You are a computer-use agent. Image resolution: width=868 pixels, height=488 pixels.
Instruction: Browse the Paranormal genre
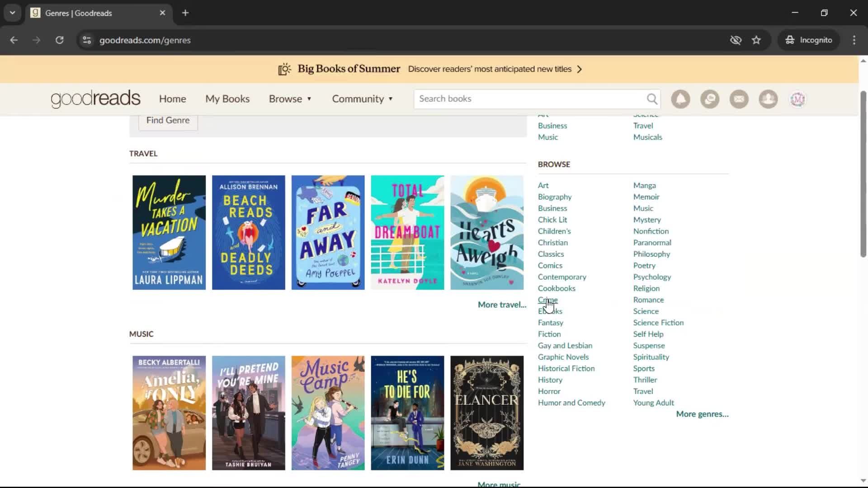(652, 243)
